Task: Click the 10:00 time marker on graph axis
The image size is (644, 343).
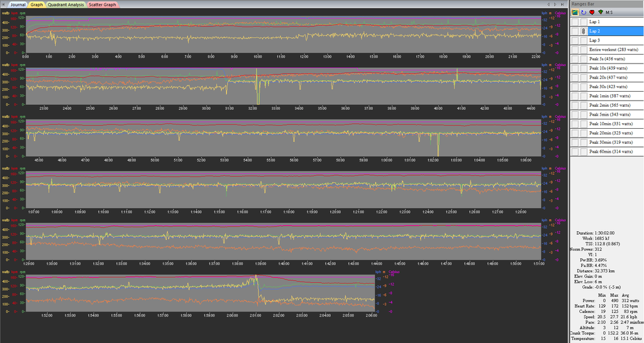Action: point(257,57)
